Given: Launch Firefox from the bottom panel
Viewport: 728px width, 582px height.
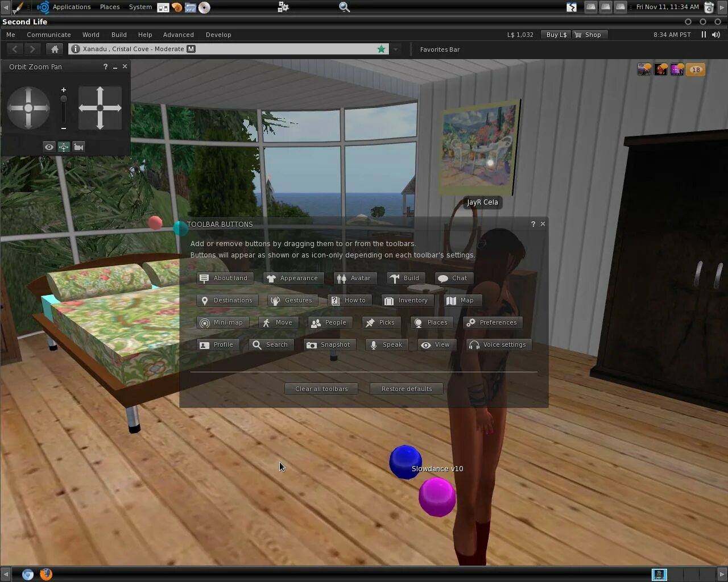Looking at the screenshot, I should [46, 574].
